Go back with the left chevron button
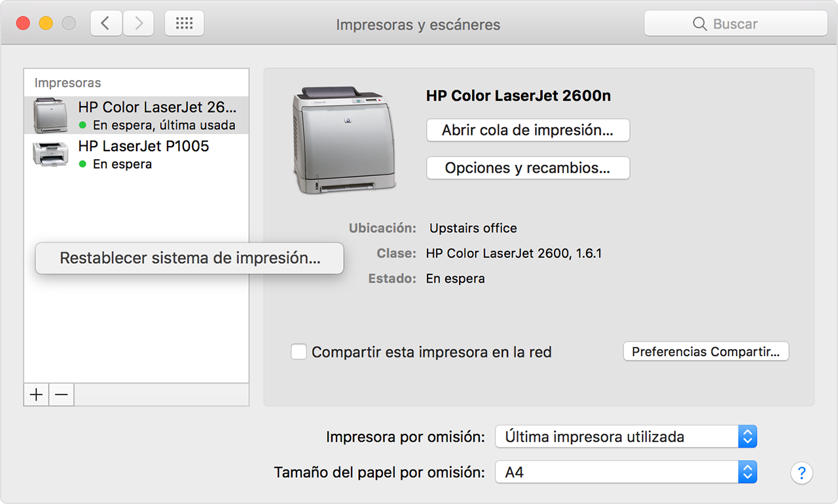 (105, 24)
